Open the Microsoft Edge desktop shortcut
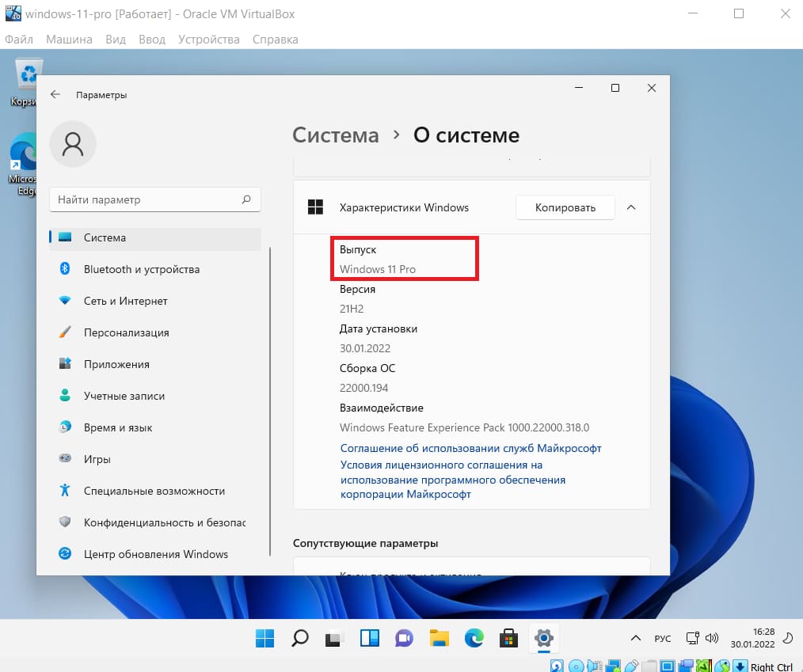Viewport: 803px width, 672px height. tap(23, 164)
